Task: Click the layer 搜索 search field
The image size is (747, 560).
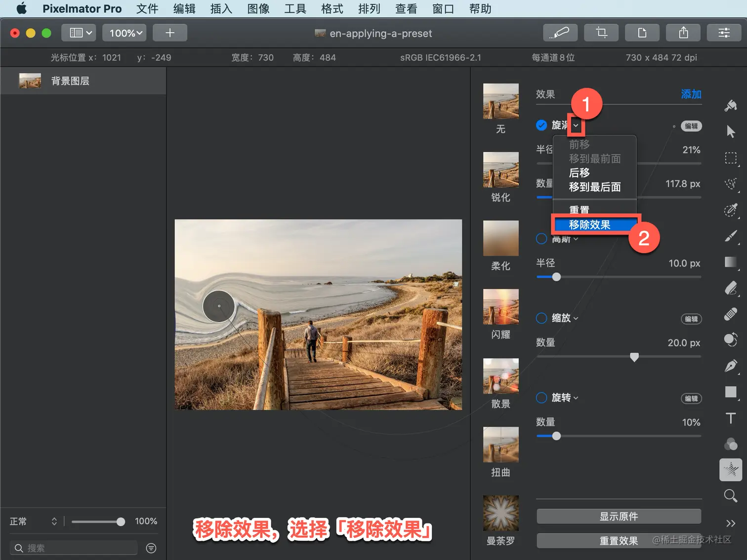Action: pos(74,548)
